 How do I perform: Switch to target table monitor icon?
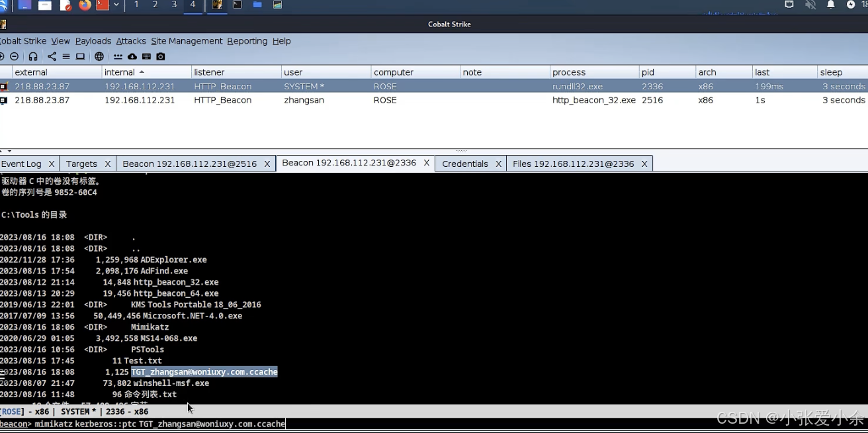pos(80,56)
